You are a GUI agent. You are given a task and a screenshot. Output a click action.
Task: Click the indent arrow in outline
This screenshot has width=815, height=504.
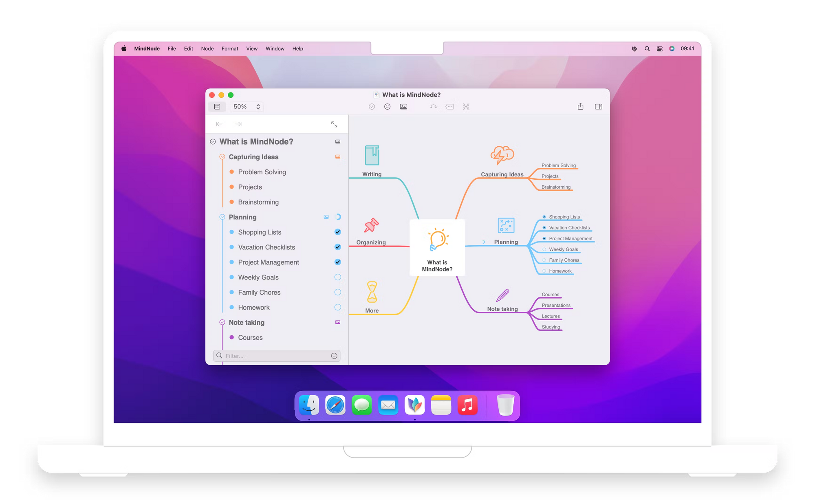(238, 124)
